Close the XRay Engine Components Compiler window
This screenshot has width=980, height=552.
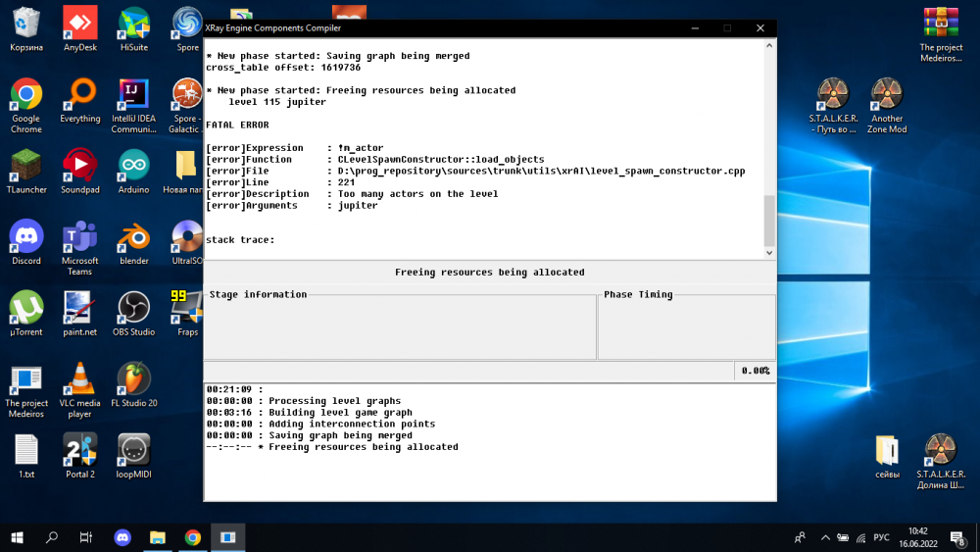(760, 28)
